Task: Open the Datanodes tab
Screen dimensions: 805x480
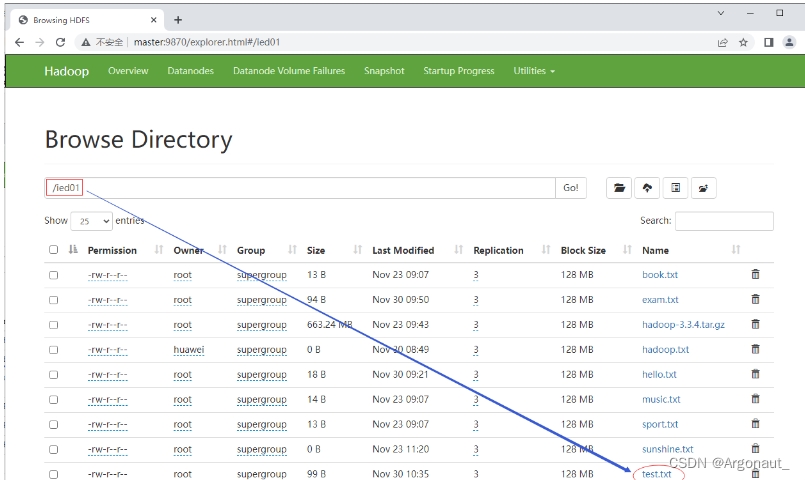Action: point(190,71)
